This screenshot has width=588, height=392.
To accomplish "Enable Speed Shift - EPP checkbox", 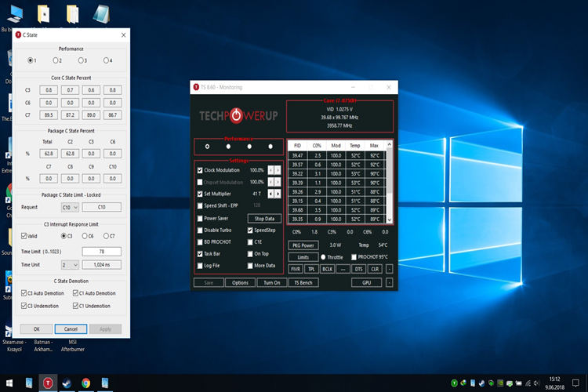I will (200, 206).
